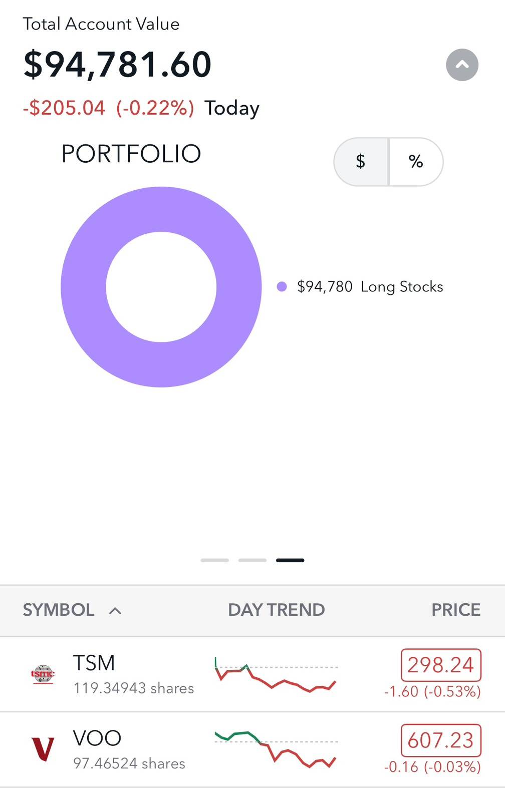Select the third active page indicator
The image size is (505, 812).
pyautogui.click(x=290, y=560)
